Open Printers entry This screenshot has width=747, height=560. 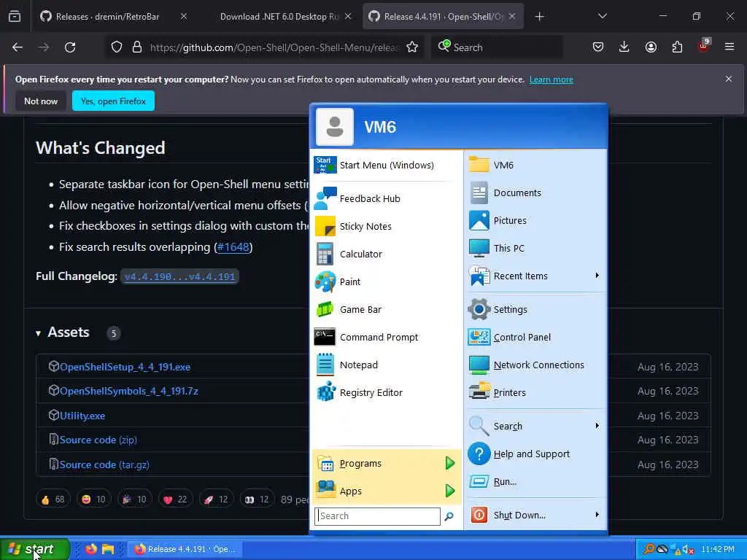tap(536, 392)
